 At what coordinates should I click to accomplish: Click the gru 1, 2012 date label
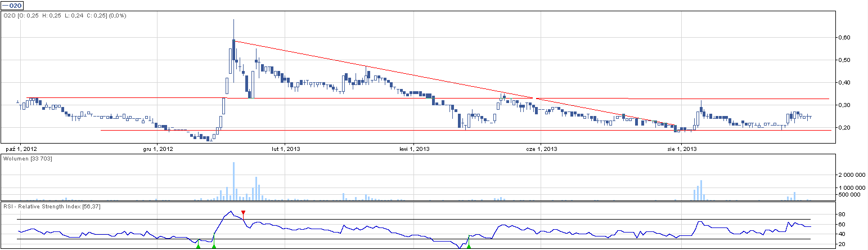pos(158,149)
